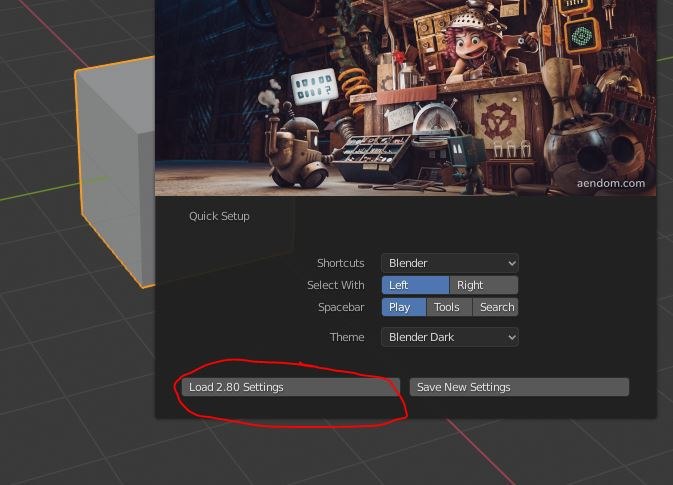Image resolution: width=673 pixels, height=485 pixels.
Task: Open the Shortcuts dropdown set to Blender
Action: (x=450, y=263)
